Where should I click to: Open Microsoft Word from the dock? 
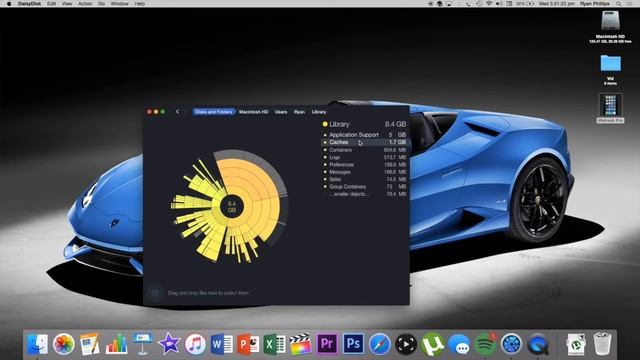coord(222,344)
